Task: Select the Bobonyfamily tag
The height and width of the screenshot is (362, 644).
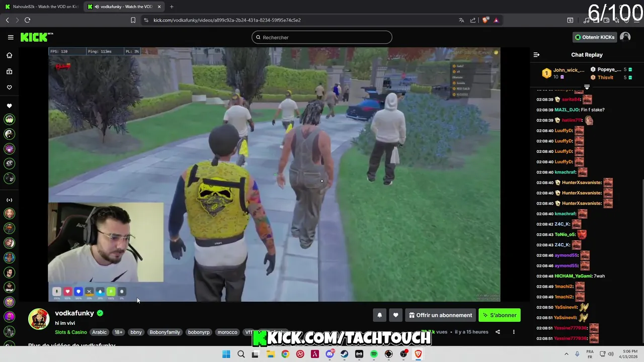Action: 165,332
